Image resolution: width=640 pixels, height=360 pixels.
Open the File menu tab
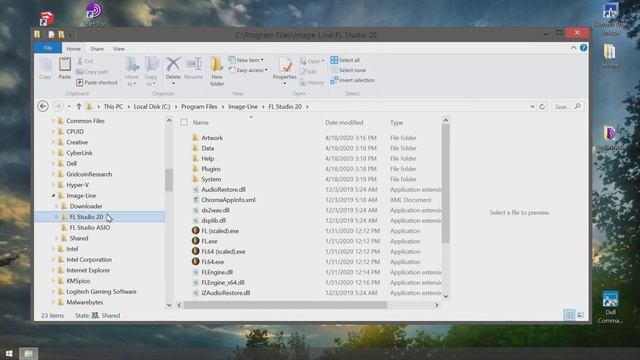(x=48, y=48)
